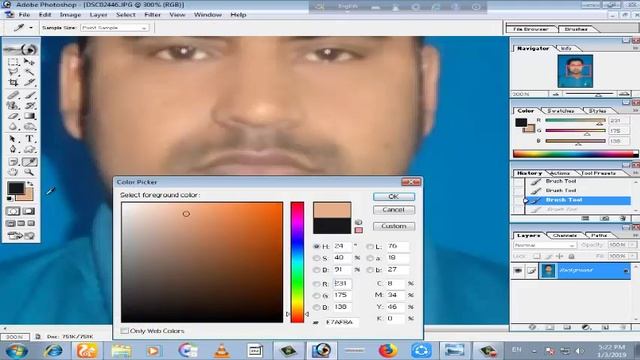Select the Healing Brush tool
Image resolution: width=640 pixels, height=360 pixels.
(x=13, y=96)
